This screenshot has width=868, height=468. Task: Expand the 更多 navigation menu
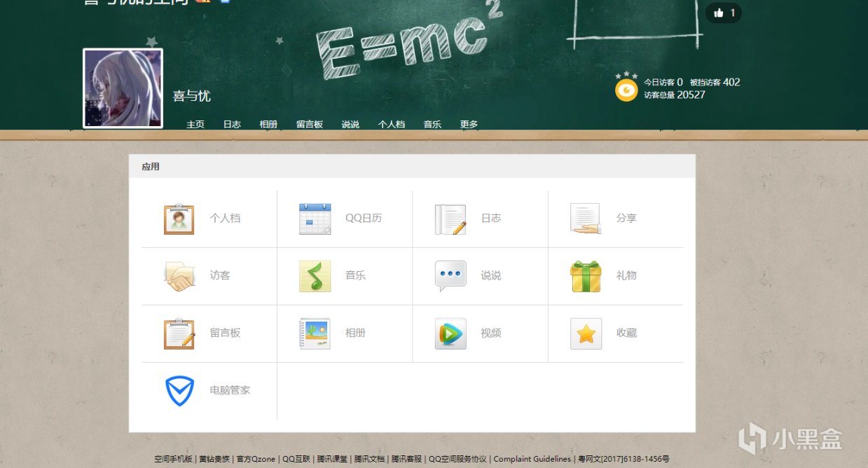click(469, 124)
